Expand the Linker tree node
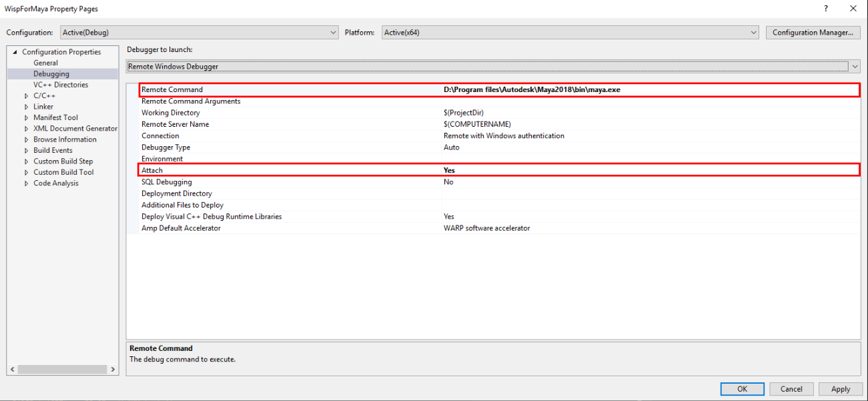Image resolution: width=868 pixels, height=401 pixels. pyautogui.click(x=26, y=107)
